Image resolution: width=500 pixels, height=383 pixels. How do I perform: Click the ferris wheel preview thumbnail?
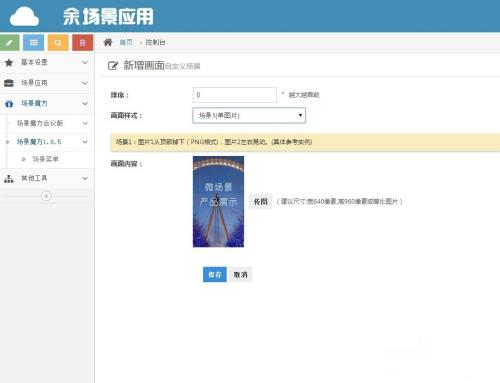[218, 202]
